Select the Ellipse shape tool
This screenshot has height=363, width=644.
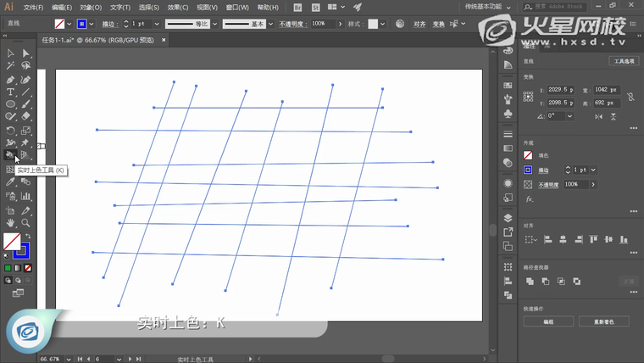pyautogui.click(x=10, y=104)
